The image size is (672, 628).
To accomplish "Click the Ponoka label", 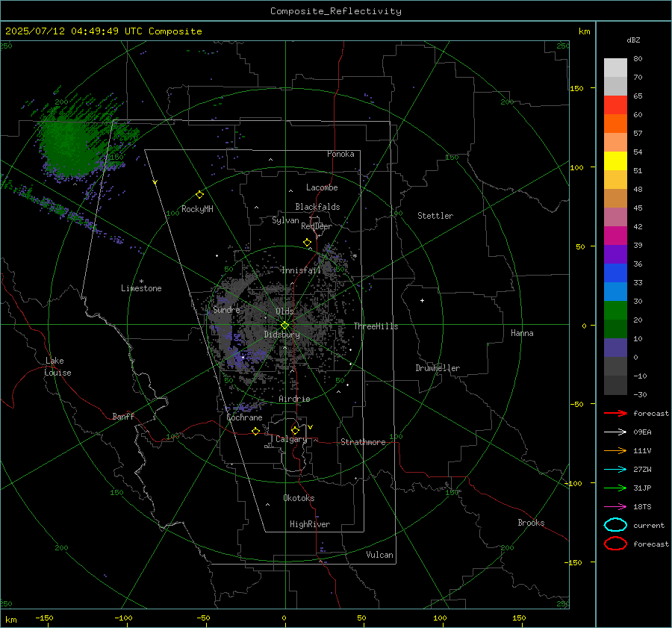I will pos(340,154).
